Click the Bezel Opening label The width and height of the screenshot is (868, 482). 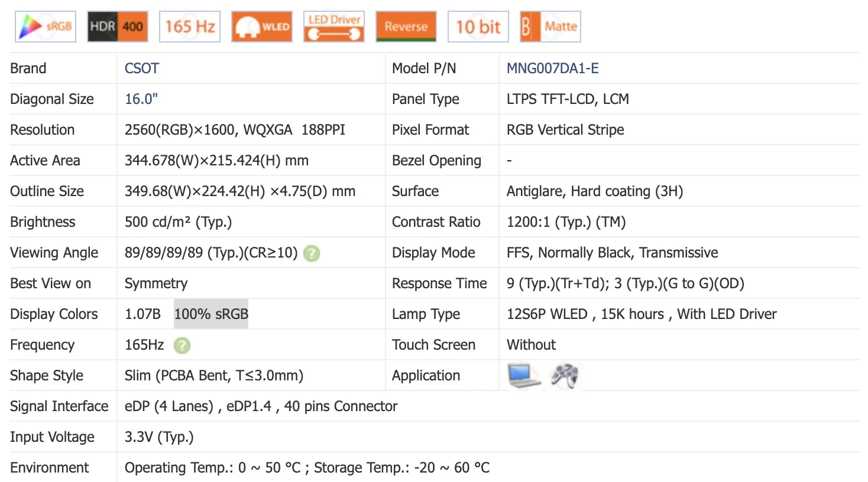coord(436,161)
